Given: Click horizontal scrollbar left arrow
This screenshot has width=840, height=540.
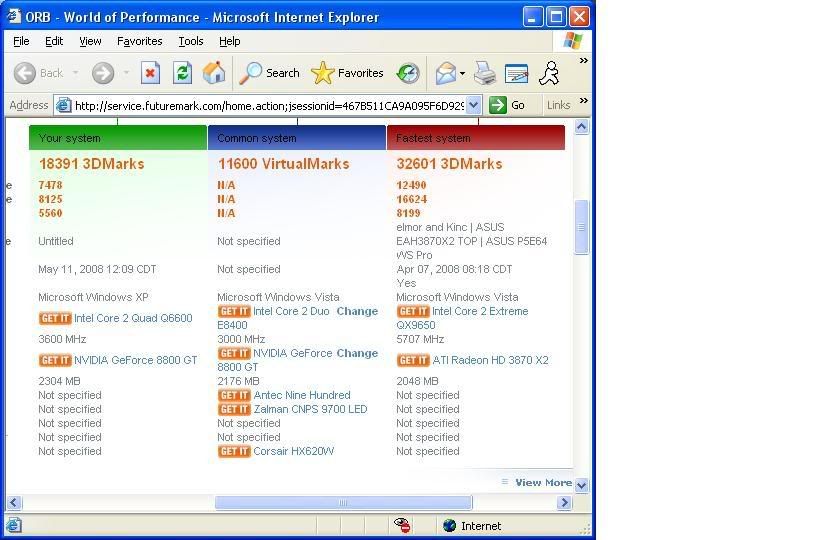Looking at the screenshot, I should (14, 502).
